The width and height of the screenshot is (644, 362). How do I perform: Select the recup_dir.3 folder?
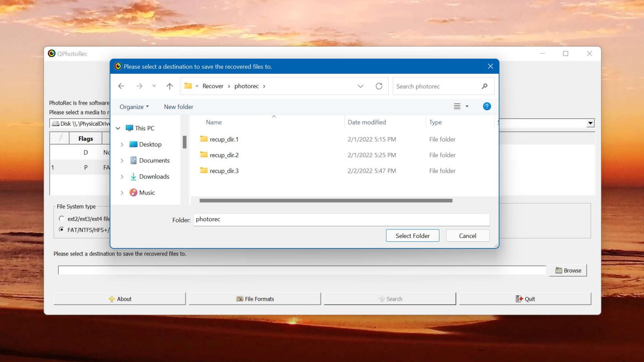tap(224, 171)
